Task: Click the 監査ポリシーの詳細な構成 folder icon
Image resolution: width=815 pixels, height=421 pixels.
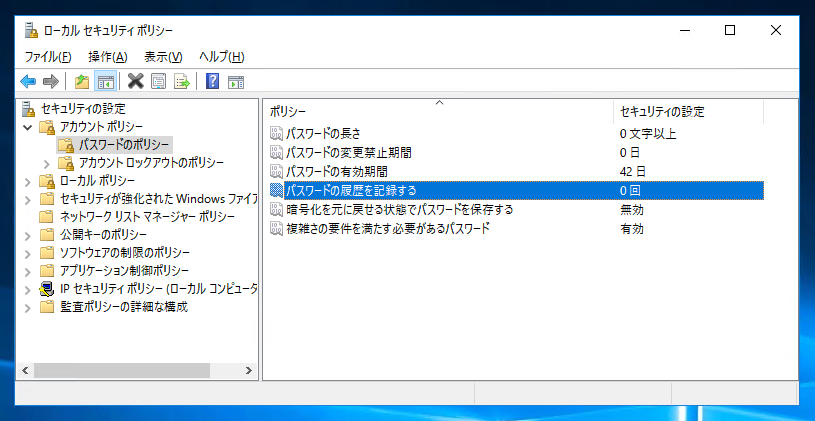Action: coord(47,307)
